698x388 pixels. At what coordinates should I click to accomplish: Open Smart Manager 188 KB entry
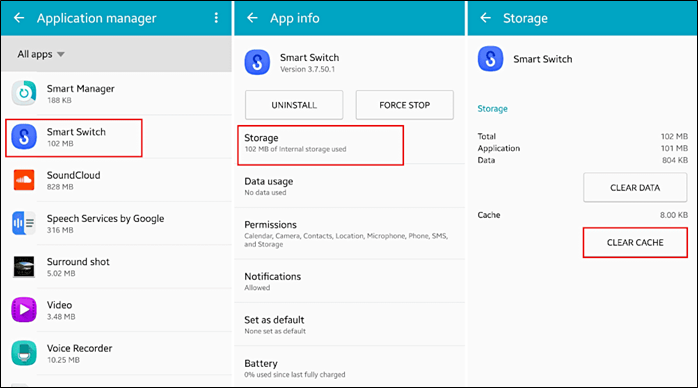pos(117,93)
